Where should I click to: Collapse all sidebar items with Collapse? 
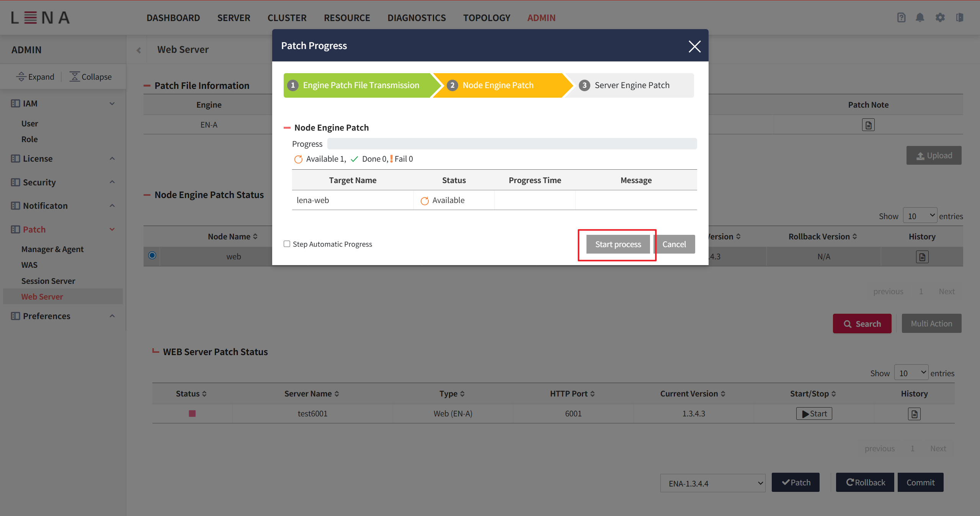tap(90, 77)
